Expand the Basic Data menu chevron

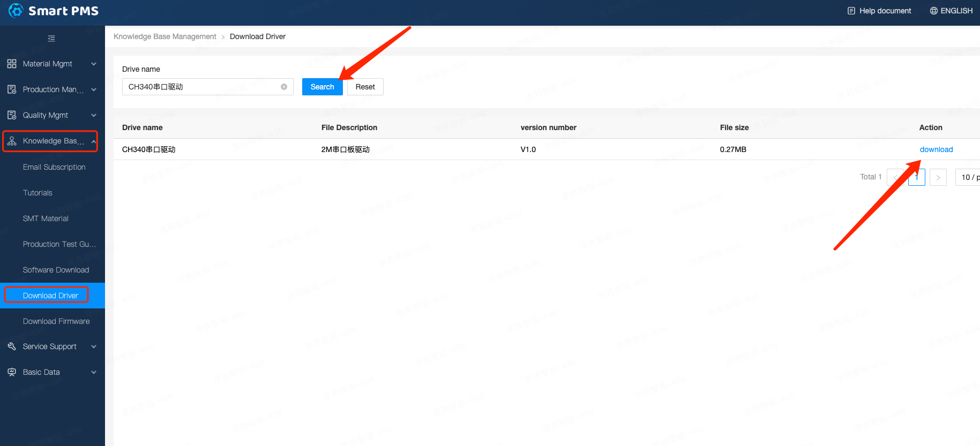pos(94,372)
